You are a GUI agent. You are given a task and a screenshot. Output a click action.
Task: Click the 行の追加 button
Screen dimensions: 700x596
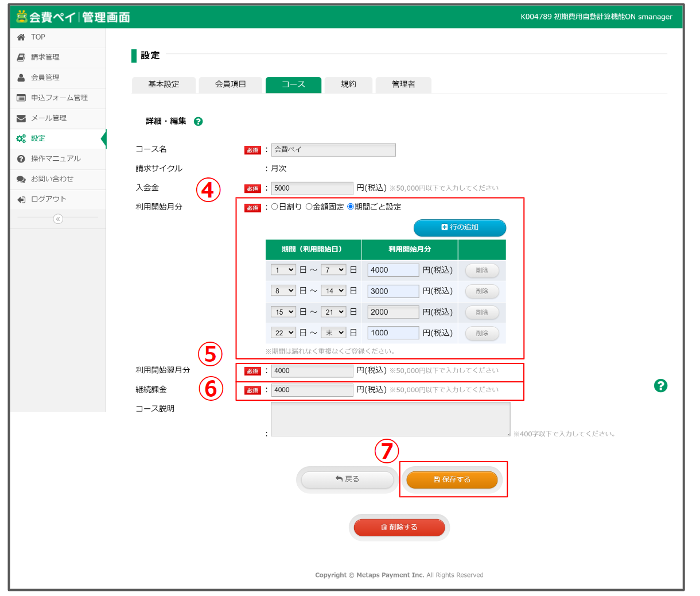[460, 227]
